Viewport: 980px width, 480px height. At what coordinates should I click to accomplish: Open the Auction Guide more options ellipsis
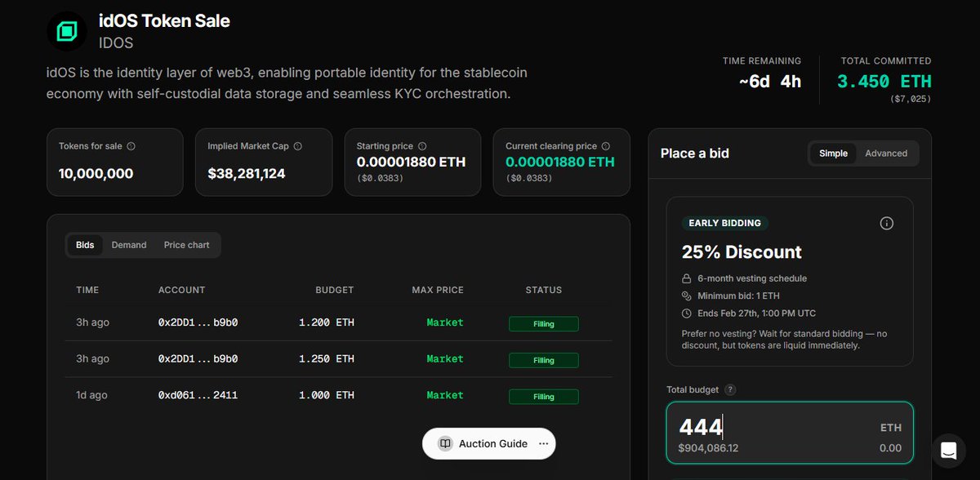[x=544, y=443]
